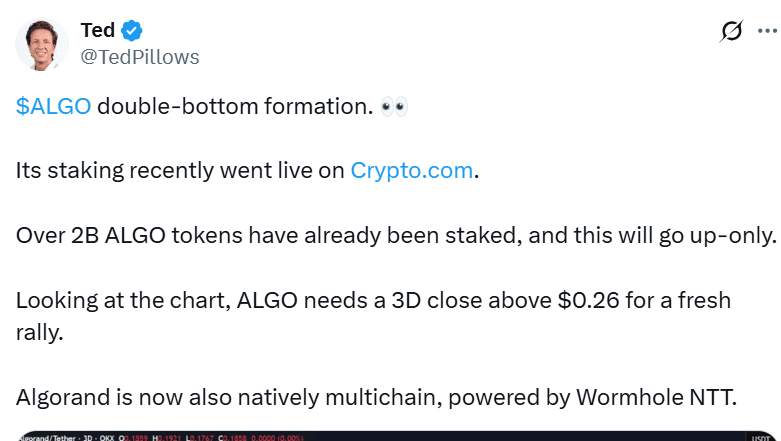Click the blue verified badge
Image resolution: width=781 pixels, height=441 pixels.
point(132,31)
